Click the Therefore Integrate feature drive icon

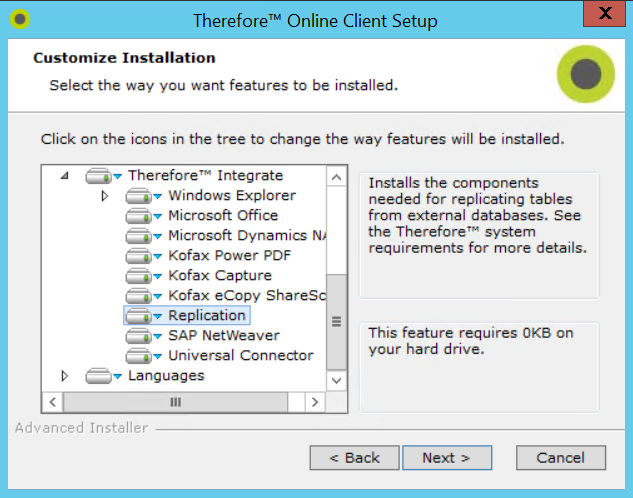click(x=102, y=176)
